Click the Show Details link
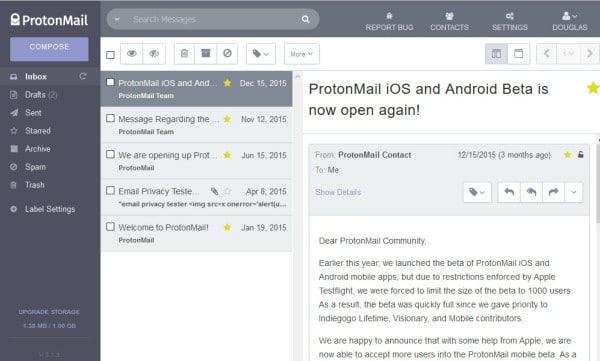 [x=338, y=192]
